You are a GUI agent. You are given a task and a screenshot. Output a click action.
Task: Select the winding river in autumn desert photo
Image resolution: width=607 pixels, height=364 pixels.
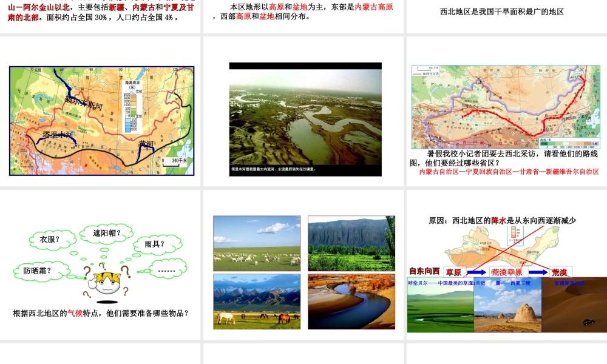click(x=351, y=302)
